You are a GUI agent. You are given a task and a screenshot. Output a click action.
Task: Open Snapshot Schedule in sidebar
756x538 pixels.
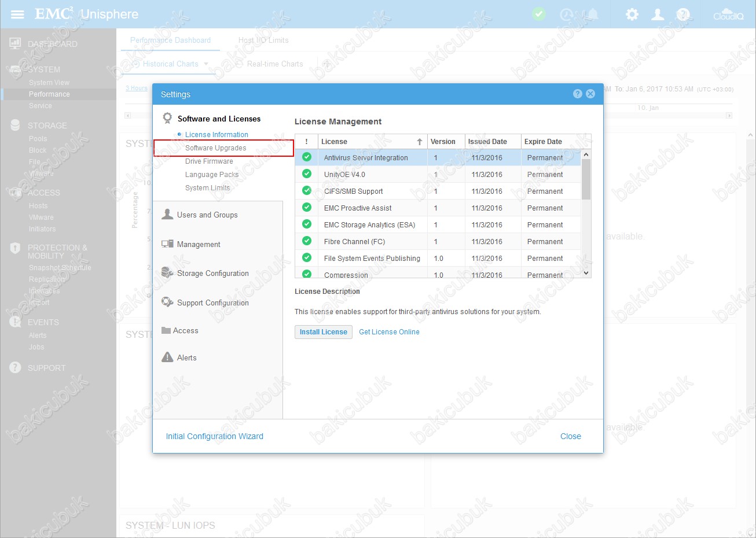click(x=60, y=268)
